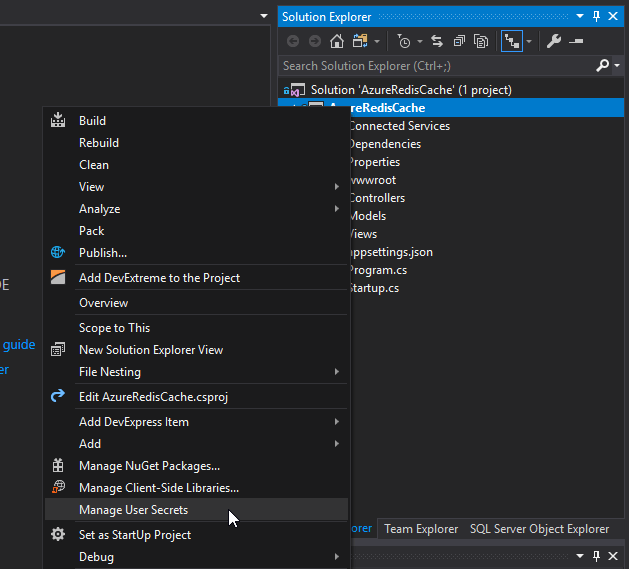This screenshot has width=629, height=569.
Task: Toggle auto-hide pin on Solution Explorer
Action: tap(597, 17)
